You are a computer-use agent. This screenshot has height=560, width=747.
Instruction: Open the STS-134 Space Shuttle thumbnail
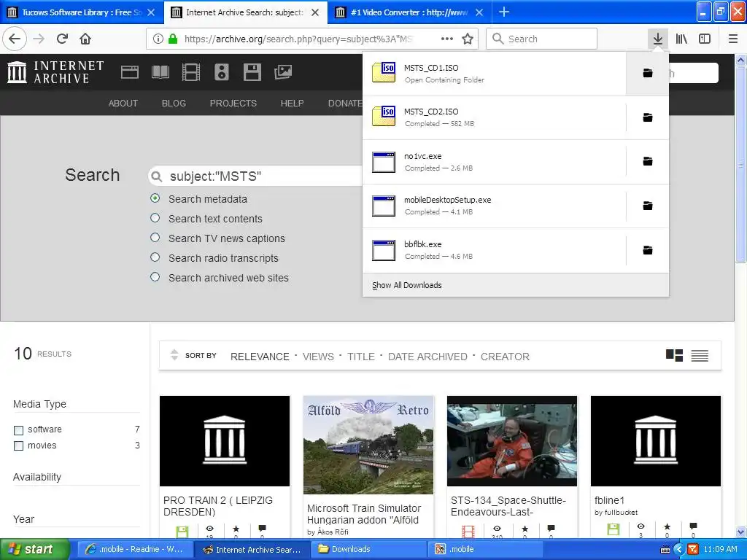point(512,441)
